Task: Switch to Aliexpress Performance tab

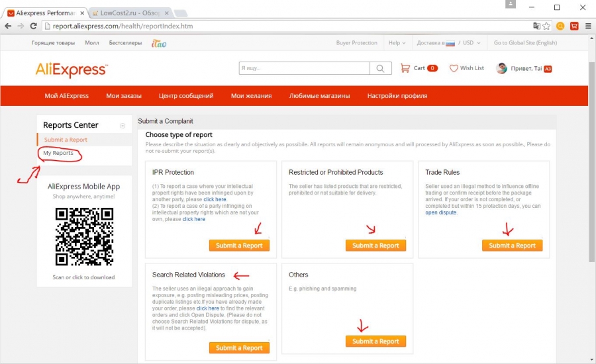Action: tap(45, 13)
